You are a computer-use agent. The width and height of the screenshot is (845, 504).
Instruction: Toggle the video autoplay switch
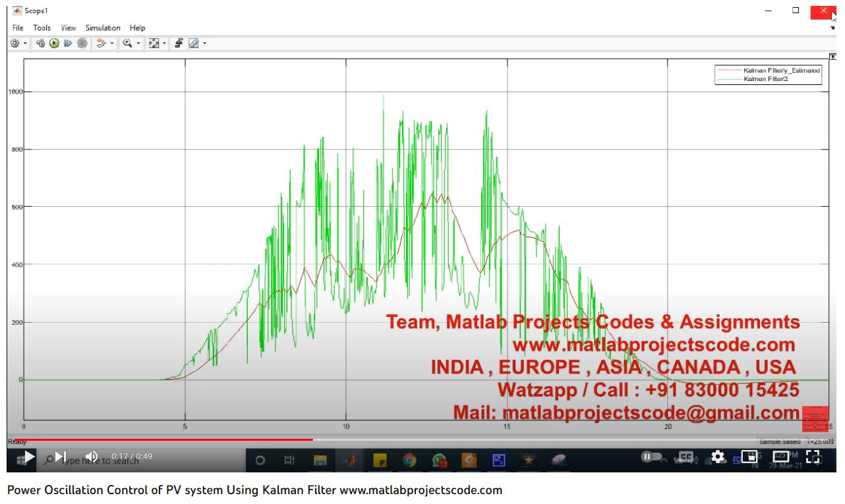point(651,456)
